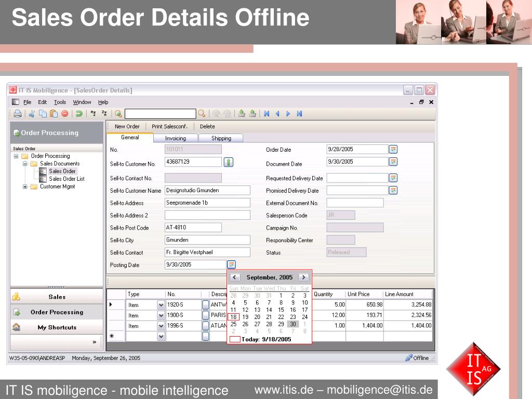Go to first record with blue arrow
This screenshot has width=532, height=399.
point(267,114)
